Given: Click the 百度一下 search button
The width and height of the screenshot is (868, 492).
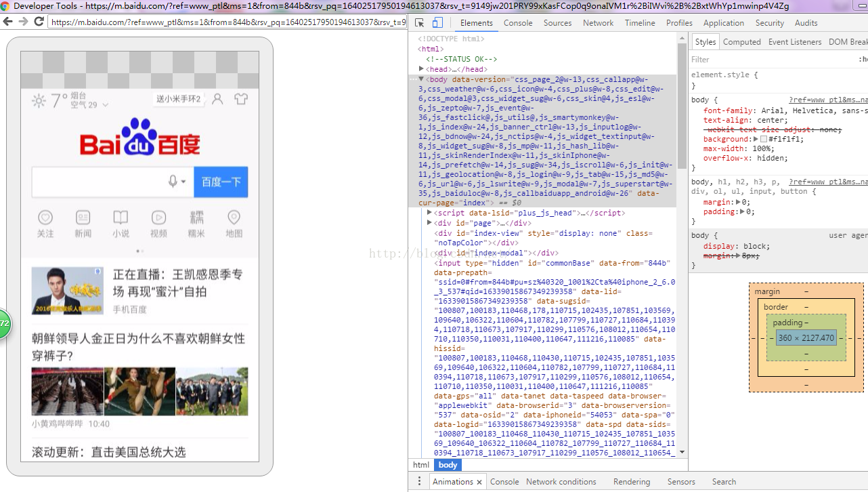Looking at the screenshot, I should point(221,182).
